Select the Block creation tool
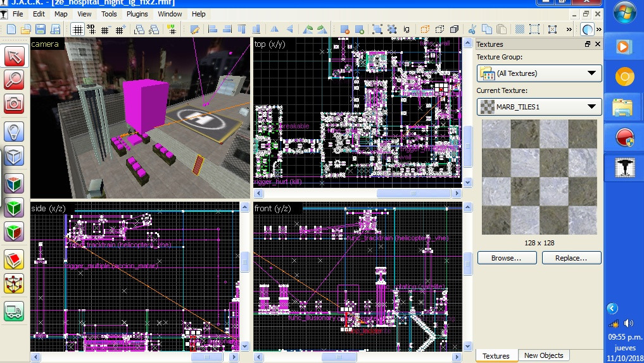 click(x=15, y=156)
